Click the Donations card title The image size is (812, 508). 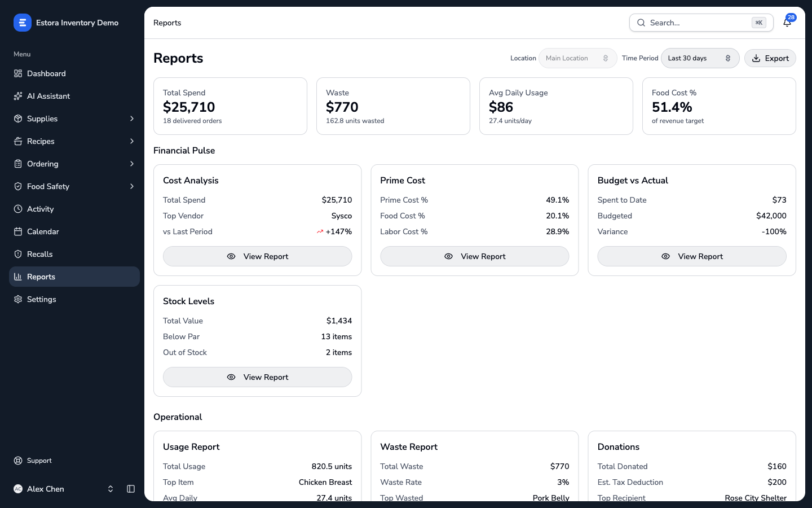[619, 446]
